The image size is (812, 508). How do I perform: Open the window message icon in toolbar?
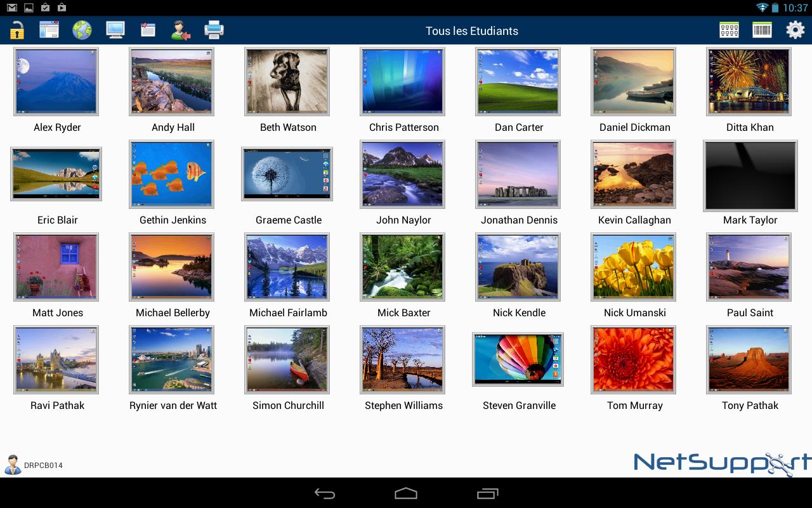[49, 30]
